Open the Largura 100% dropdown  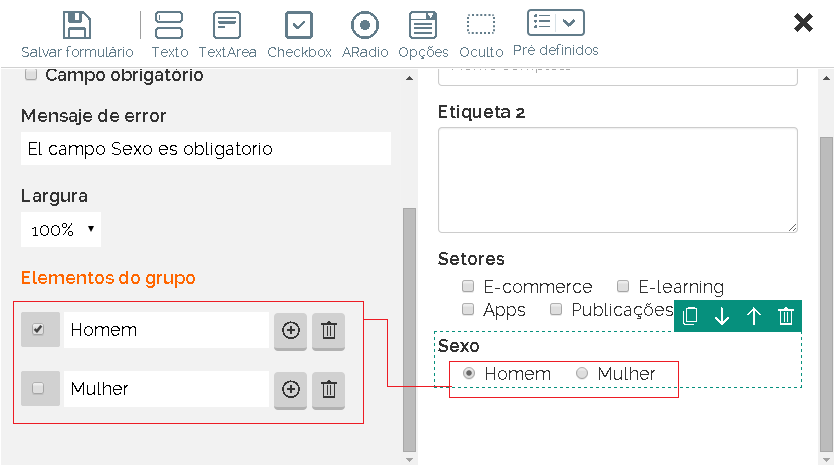[61, 230]
